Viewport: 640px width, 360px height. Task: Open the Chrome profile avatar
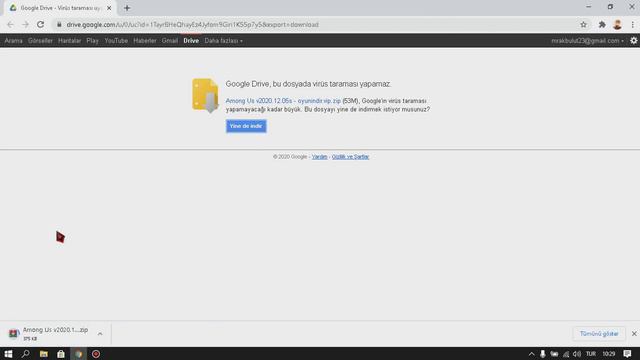[x=617, y=24]
